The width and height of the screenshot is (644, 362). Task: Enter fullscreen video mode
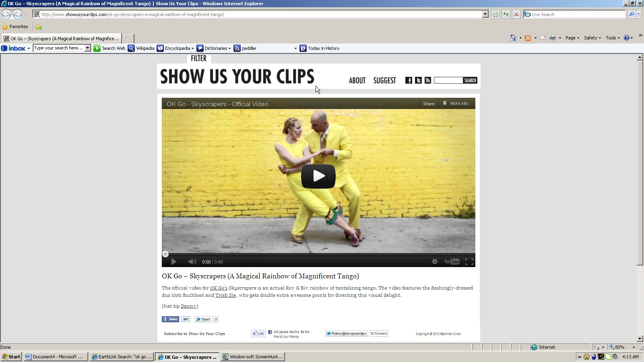pyautogui.click(x=469, y=261)
